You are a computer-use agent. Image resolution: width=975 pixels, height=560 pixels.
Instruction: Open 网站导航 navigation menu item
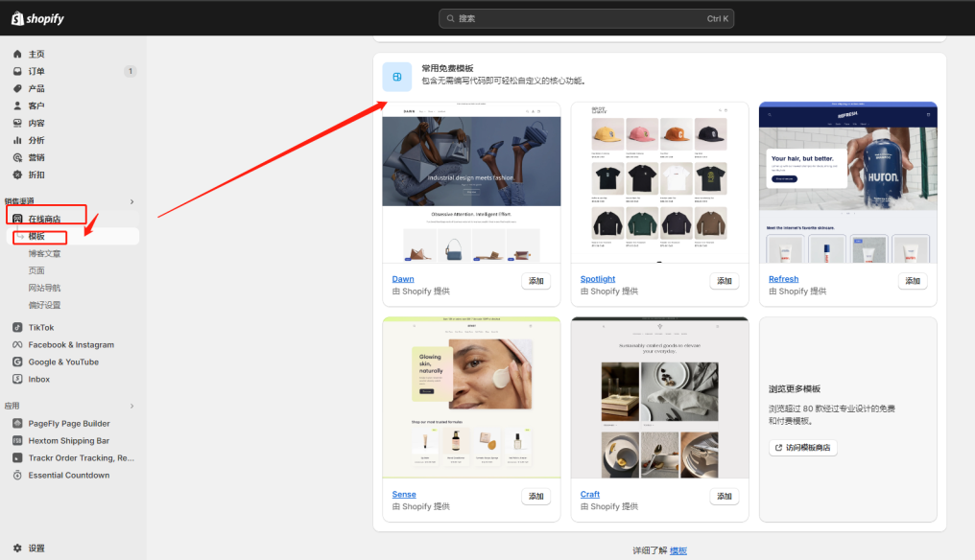[47, 288]
